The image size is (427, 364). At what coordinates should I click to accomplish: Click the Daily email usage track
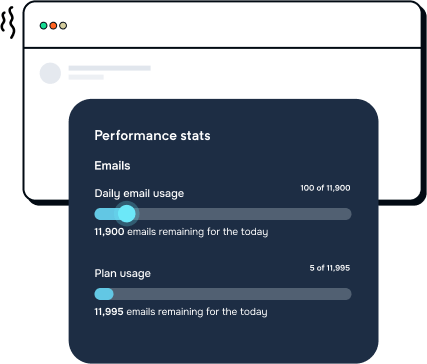[x=223, y=214]
